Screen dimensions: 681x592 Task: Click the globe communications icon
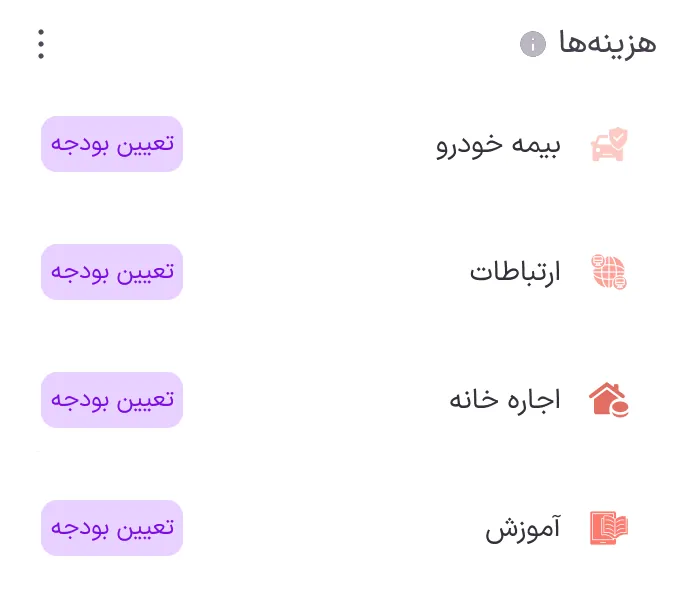tap(609, 272)
